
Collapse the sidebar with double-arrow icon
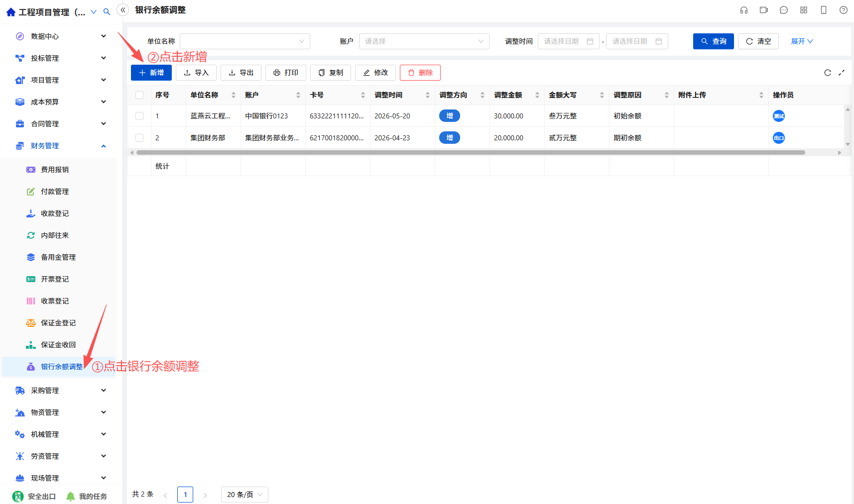123,10
